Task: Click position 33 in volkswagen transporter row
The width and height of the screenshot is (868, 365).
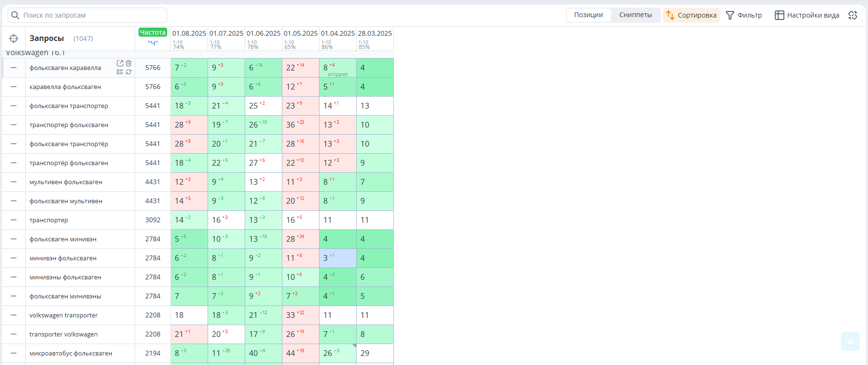Action: point(300,315)
